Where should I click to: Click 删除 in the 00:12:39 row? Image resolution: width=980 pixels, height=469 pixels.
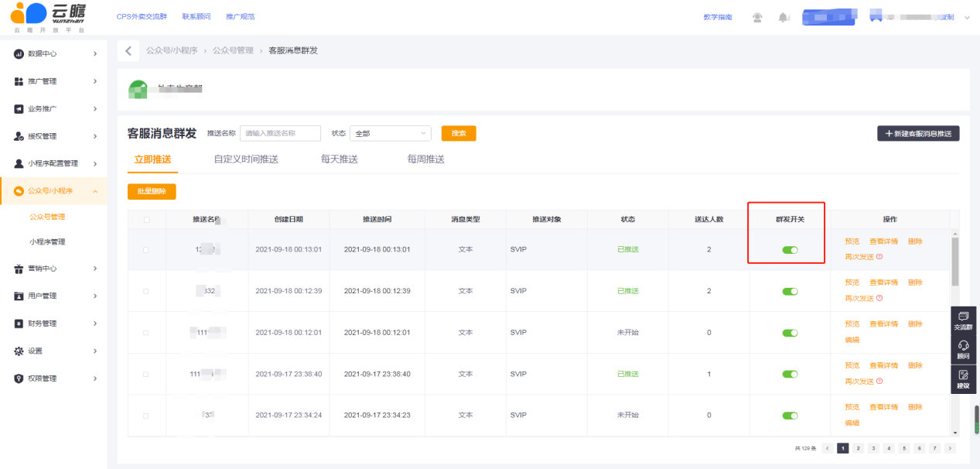[915, 282]
